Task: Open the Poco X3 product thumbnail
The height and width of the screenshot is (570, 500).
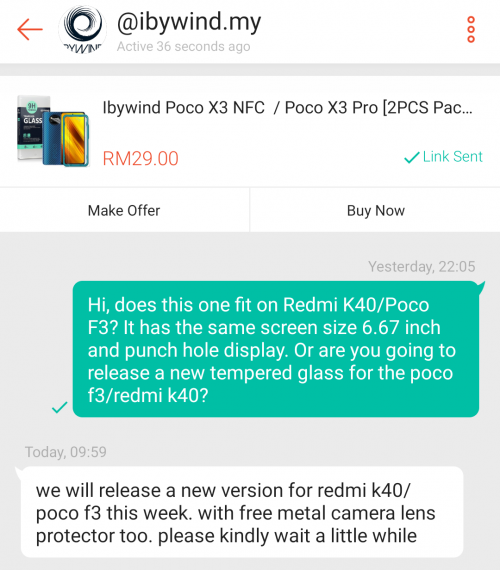Action: click(x=53, y=131)
